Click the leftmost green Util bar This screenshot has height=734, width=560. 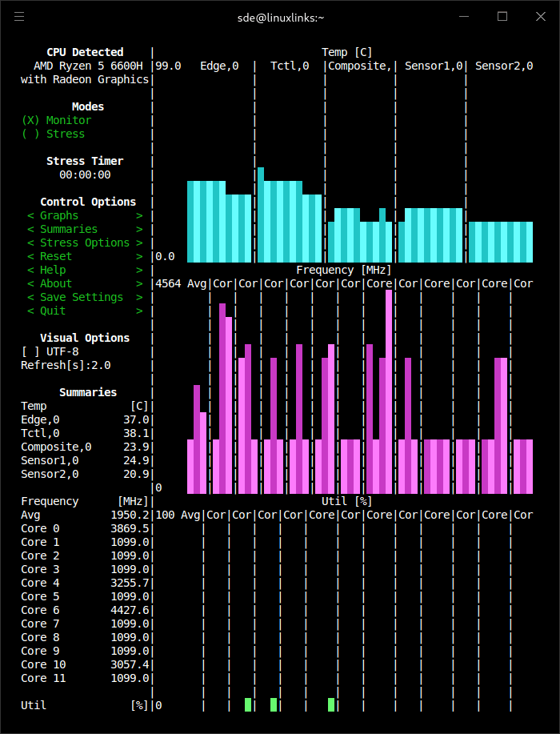pyautogui.click(x=248, y=704)
